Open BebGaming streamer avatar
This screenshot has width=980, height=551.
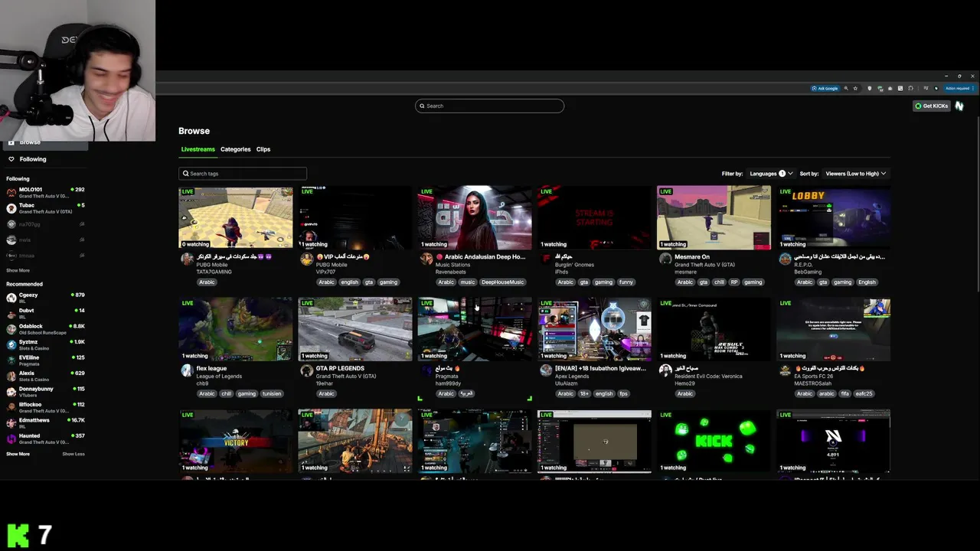pos(785,259)
